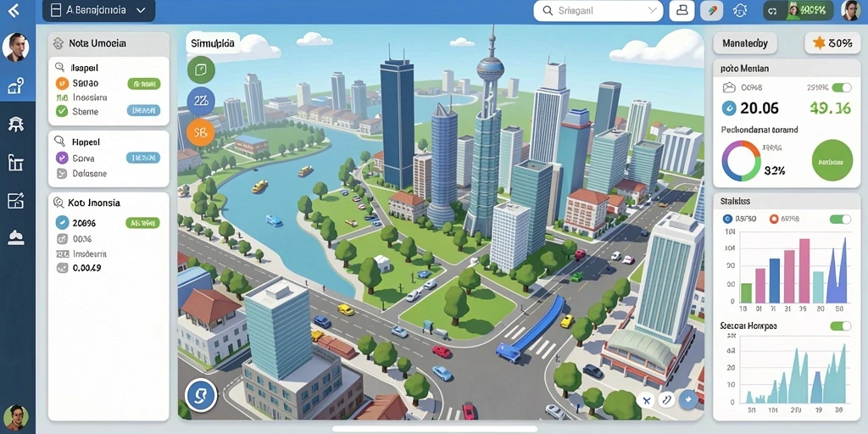868x434 pixels.
Task: Click the orange SB circle on map
Action: pos(200,133)
